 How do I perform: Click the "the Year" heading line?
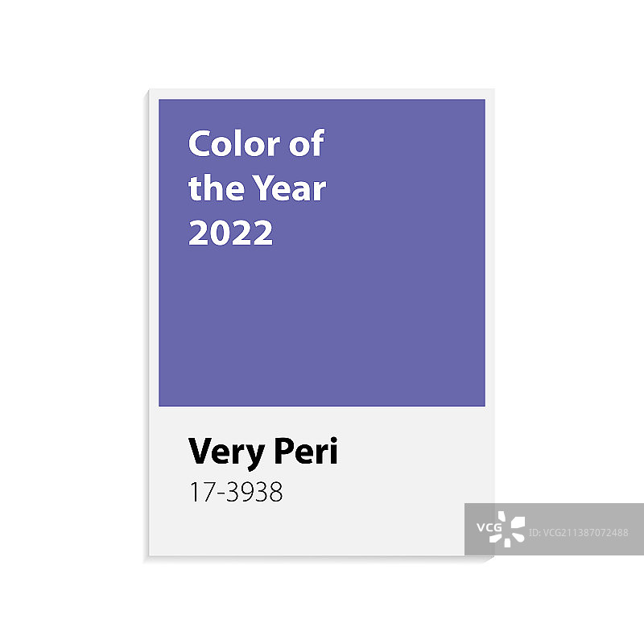tap(257, 188)
